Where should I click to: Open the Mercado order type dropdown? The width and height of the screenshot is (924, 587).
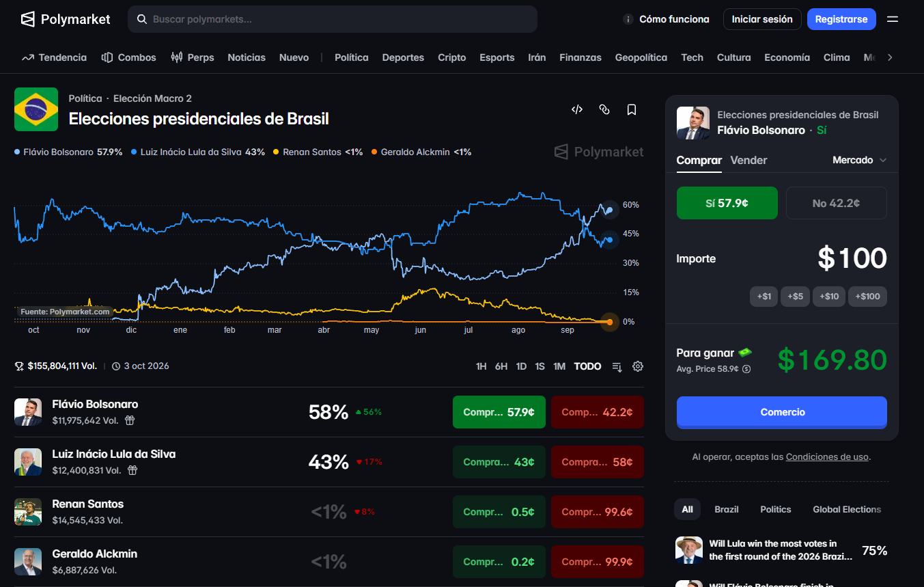(860, 160)
